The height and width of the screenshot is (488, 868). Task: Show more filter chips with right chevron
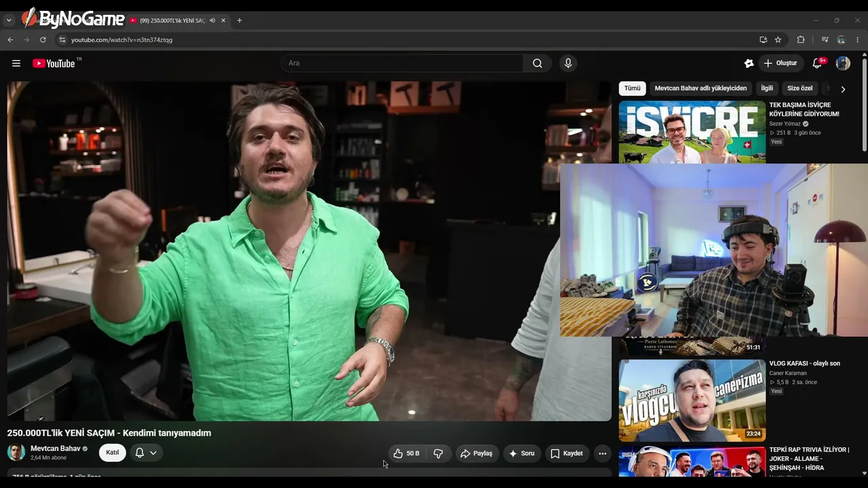843,89
